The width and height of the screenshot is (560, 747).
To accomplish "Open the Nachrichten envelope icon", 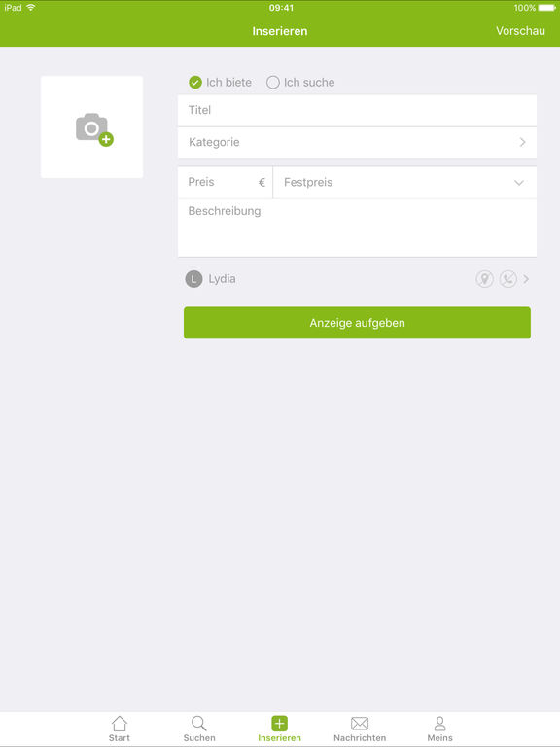I will 360,724.
